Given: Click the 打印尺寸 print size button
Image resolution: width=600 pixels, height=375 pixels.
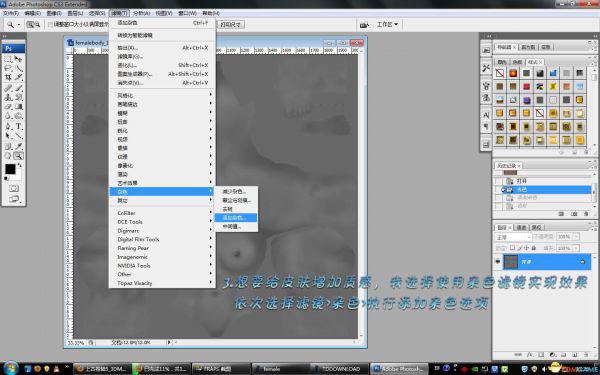Looking at the screenshot, I should click(x=232, y=24).
